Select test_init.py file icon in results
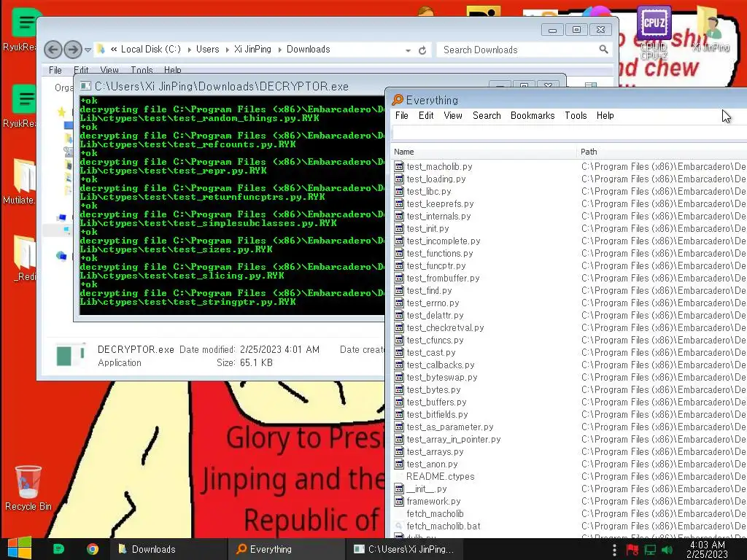Viewport: 747px width, 560px height. [399, 228]
